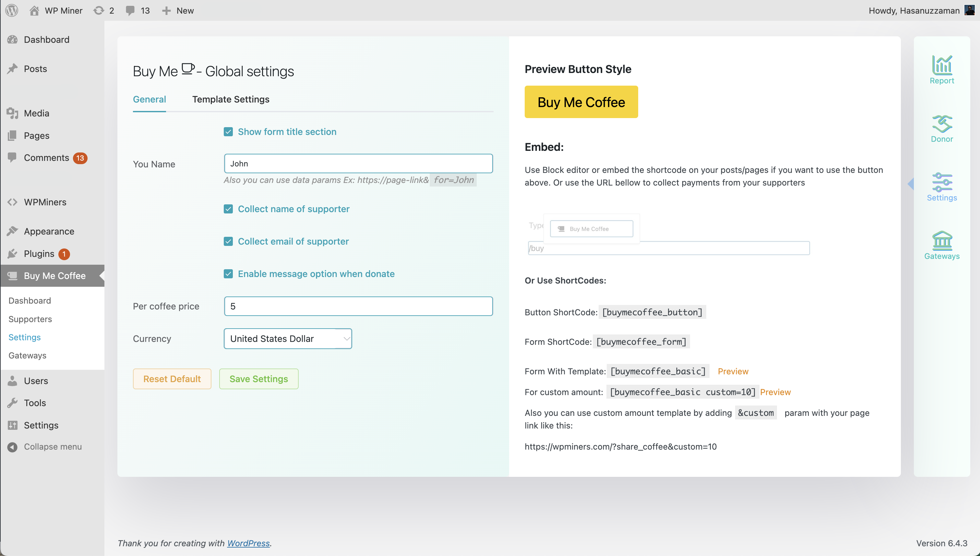980x556 pixels.
Task: Toggle Enable message option when donate checkbox
Action: (x=228, y=274)
